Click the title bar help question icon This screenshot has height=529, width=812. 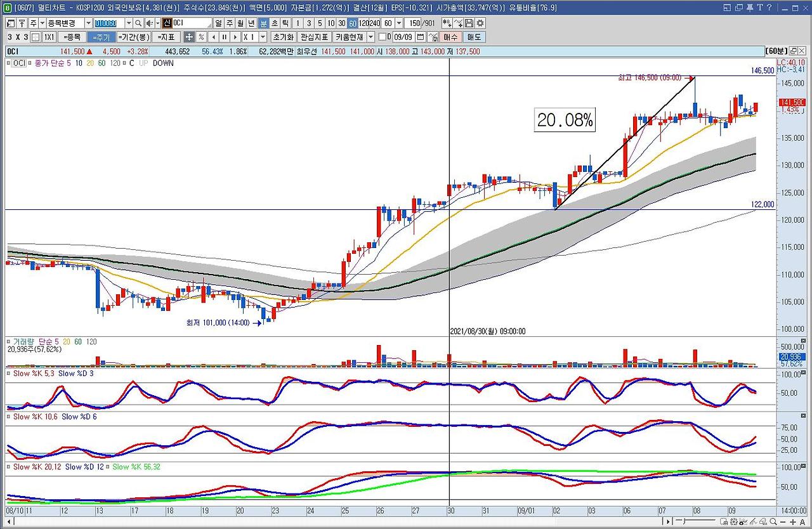click(x=769, y=8)
